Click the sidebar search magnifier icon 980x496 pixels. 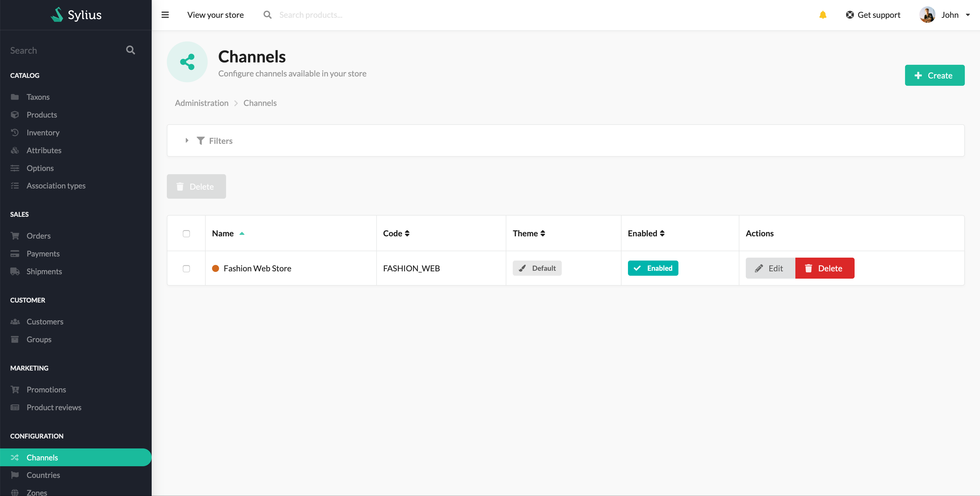130,50
